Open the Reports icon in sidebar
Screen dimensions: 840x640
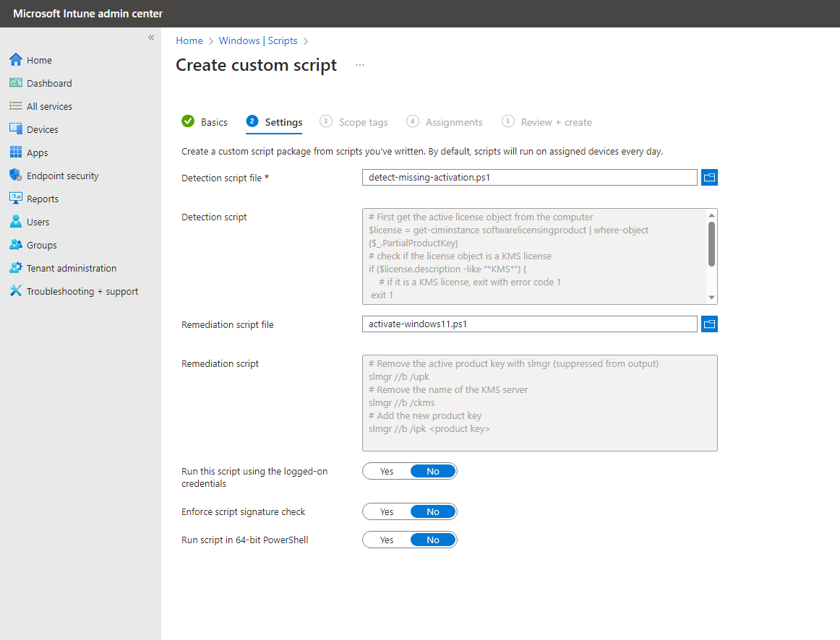tap(15, 198)
